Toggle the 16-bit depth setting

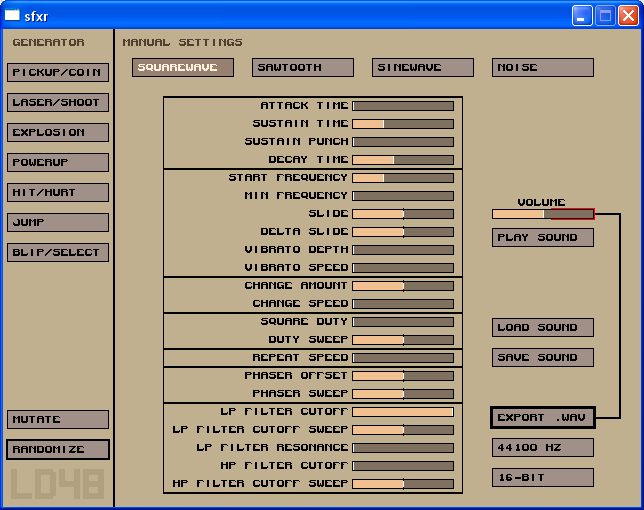[542, 477]
